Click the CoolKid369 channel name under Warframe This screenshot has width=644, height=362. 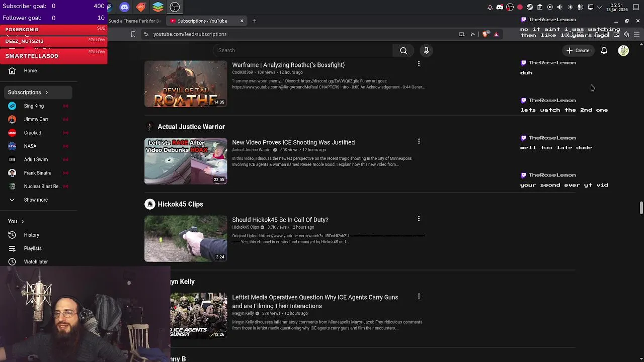(243, 72)
